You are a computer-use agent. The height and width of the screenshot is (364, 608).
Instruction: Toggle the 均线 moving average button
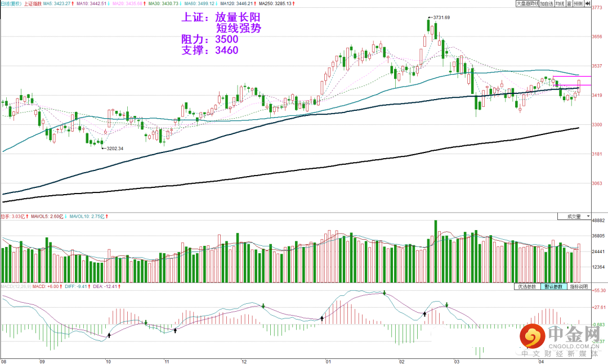pyautogui.click(x=560, y=3)
